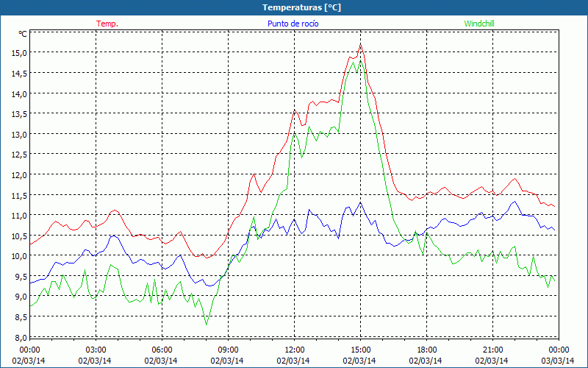Click the 14,0 y-axis value
Viewport: 588px width, 368px height.
point(19,94)
